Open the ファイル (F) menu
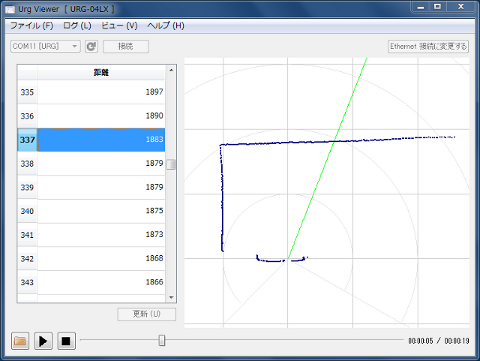Screen dimensions: 480x361 click(x=32, y=26)
